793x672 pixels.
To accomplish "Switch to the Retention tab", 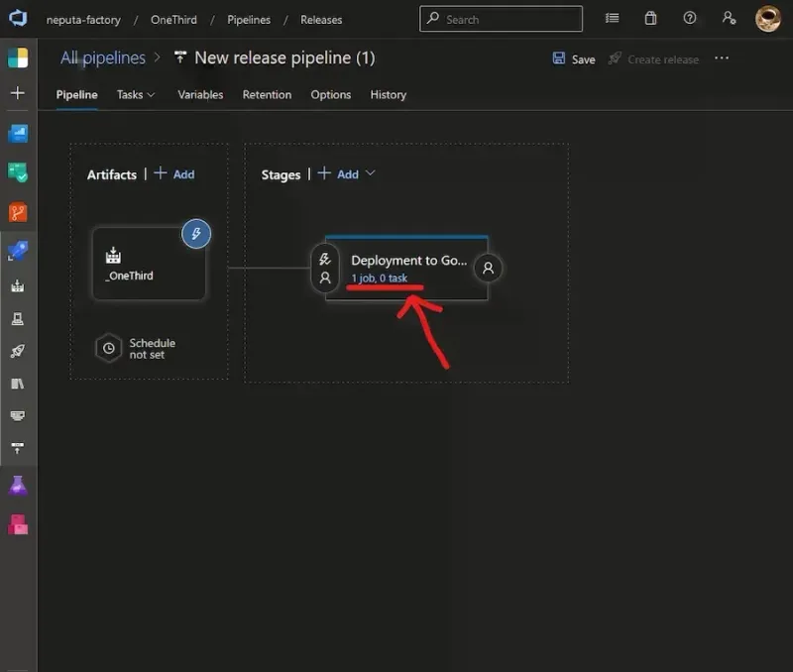I will [267, 95].
